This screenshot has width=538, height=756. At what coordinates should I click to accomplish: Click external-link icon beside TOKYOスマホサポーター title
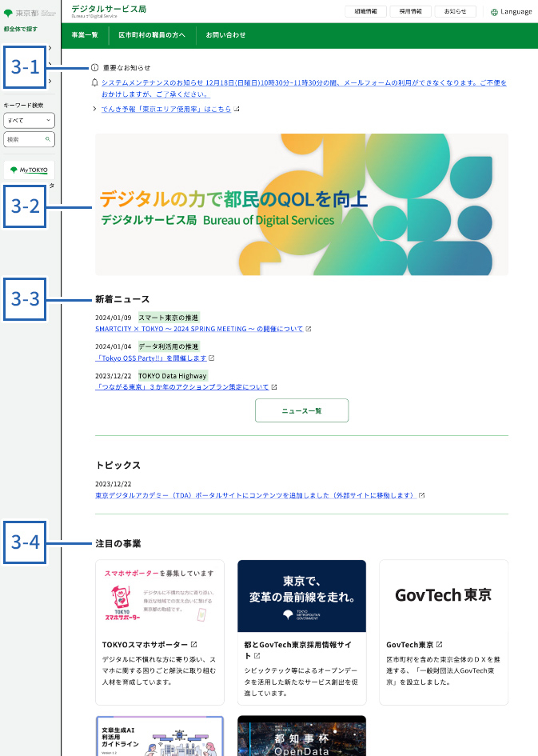pos(193,645)
